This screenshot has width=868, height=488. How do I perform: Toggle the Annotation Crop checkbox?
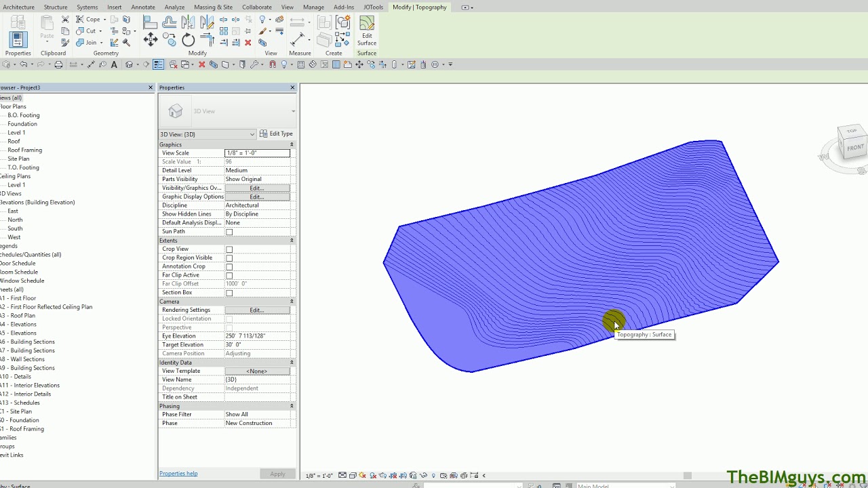pos(229,267)
